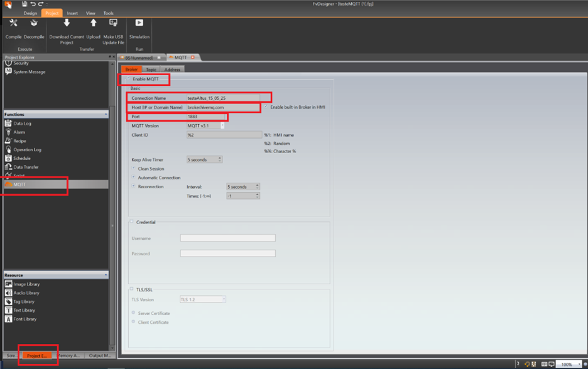
Task: Click the Undo icon
Action: (33, 4)
